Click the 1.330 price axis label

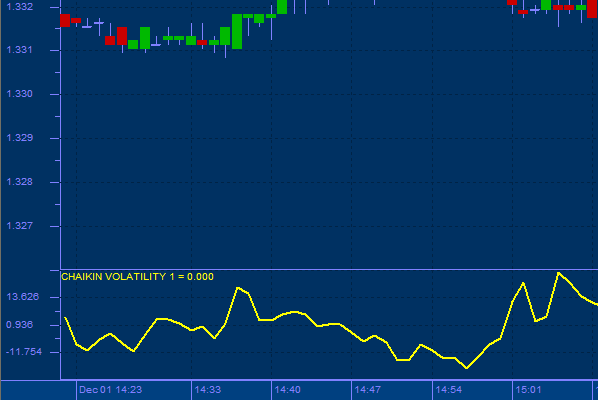coord(19,94)
